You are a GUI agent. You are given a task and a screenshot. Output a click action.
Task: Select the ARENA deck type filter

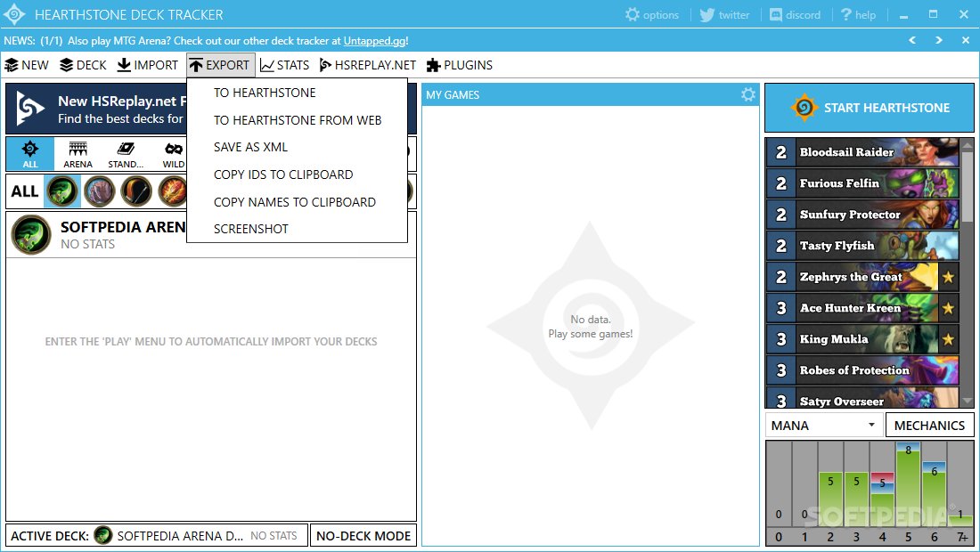coord(78,154)
